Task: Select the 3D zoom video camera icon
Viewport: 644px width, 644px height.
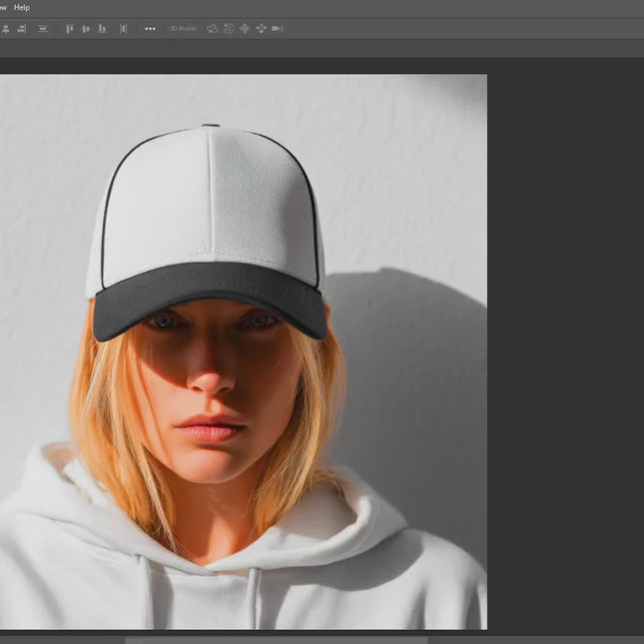Action: [x=278, y=29]
